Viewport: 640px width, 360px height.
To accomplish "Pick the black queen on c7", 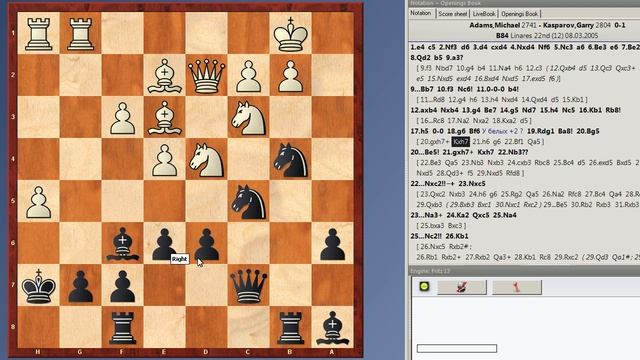I will coord(249,287).
